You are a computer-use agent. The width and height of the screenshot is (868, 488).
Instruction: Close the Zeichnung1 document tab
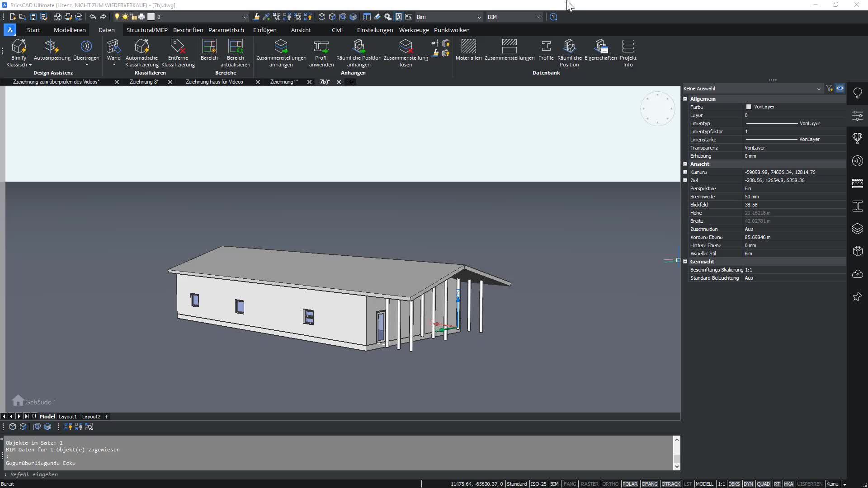coord(309,82)
